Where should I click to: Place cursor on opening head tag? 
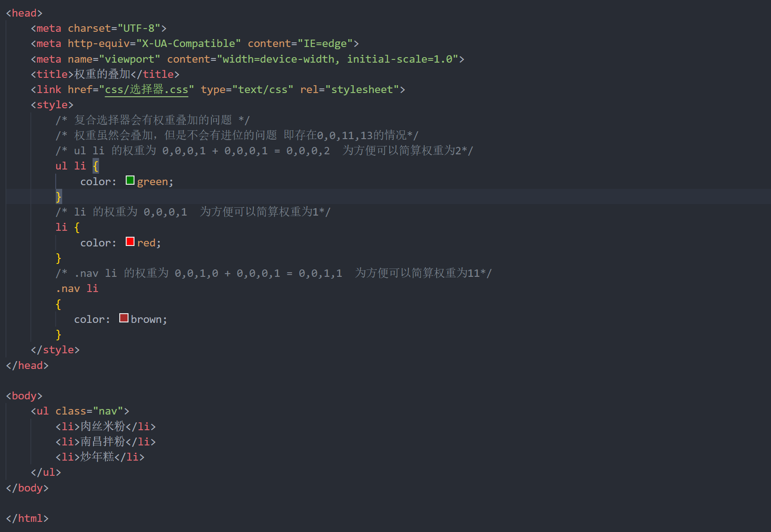[24, 13]
